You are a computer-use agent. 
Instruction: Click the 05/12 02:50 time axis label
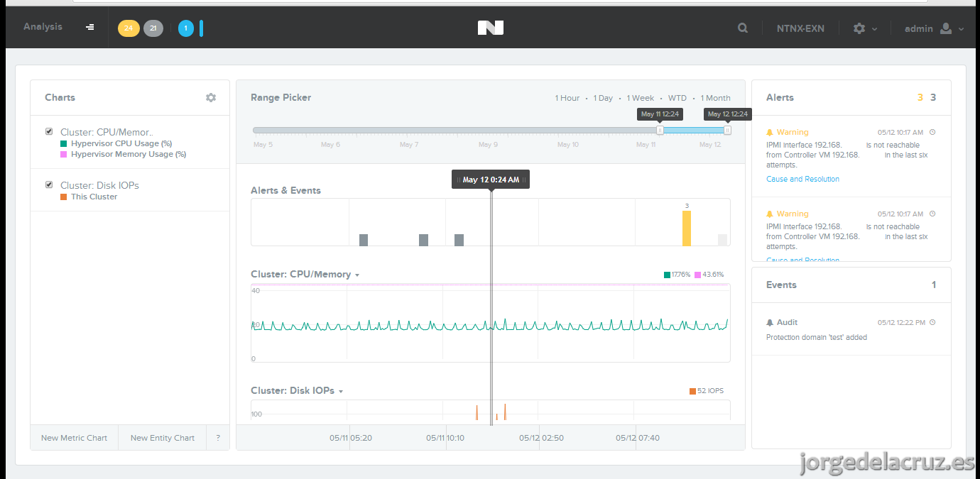541,438
